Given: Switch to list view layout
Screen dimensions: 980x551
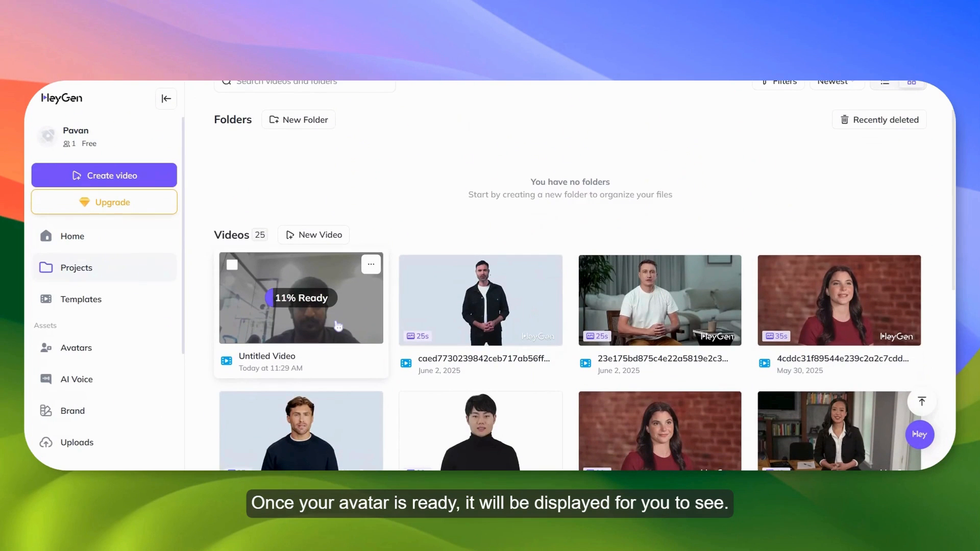Looking at the screenshot, I should pyautogui.click(x=885, y=82).
